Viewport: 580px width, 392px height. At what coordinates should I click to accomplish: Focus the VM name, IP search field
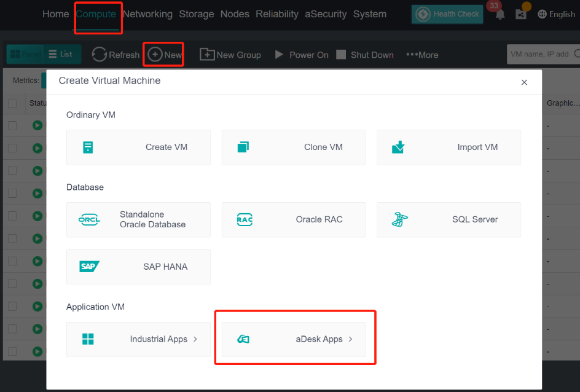[x=543, y=54]
